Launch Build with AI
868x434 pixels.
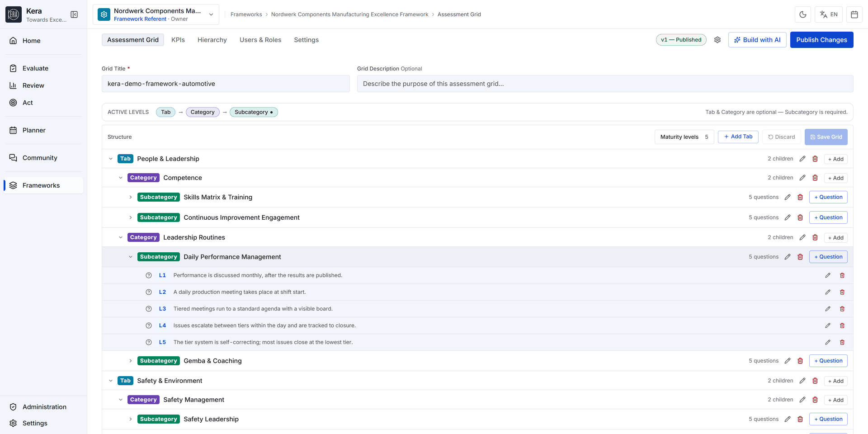click(757, 40)
